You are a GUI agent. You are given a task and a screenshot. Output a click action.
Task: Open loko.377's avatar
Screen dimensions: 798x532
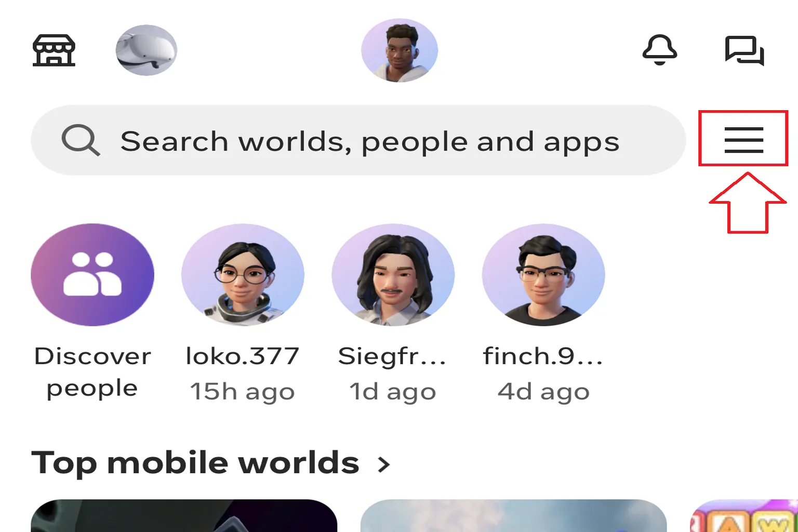click(x=243, y=275)
